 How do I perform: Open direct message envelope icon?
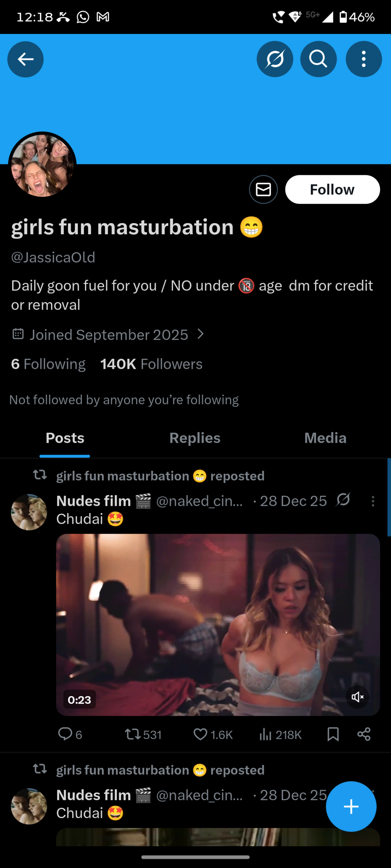click(263, 190)
